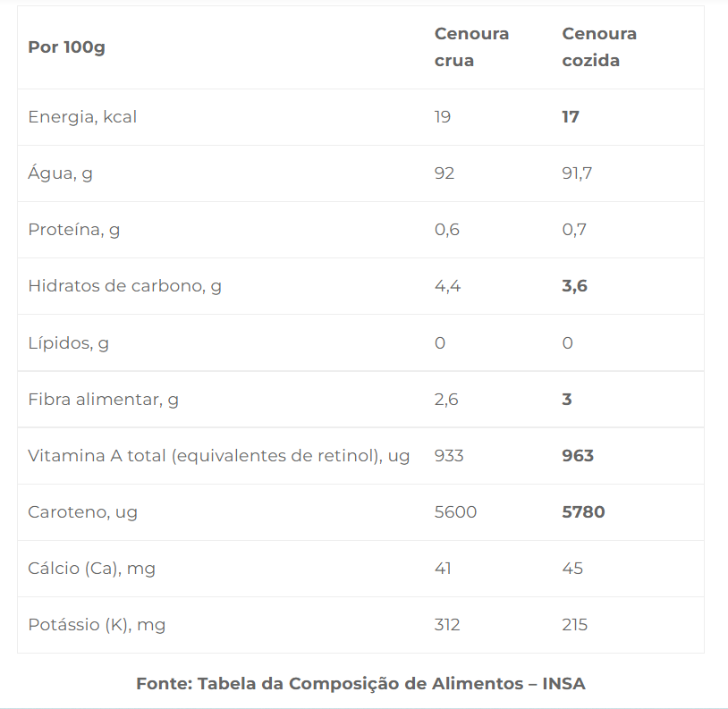This screenshot has width=728, height=709.
Task: Click the 91,7 water value
Action: (577, 173)
